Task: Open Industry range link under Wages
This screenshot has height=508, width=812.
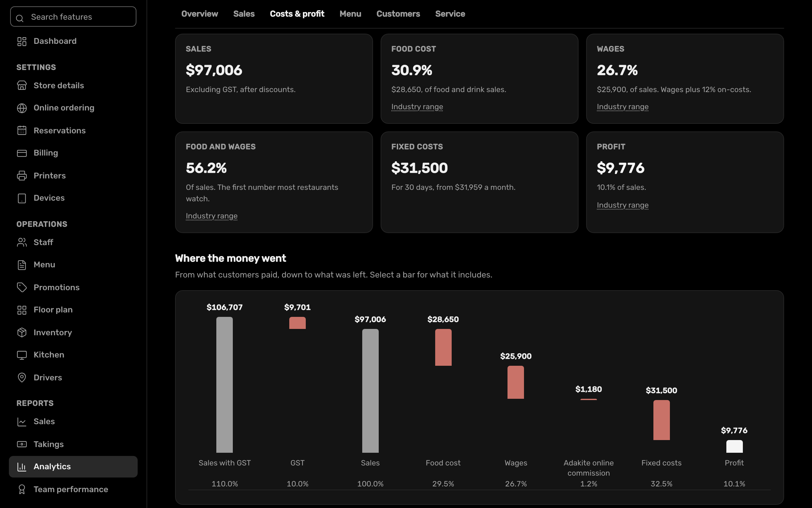Action: [622, 107]
